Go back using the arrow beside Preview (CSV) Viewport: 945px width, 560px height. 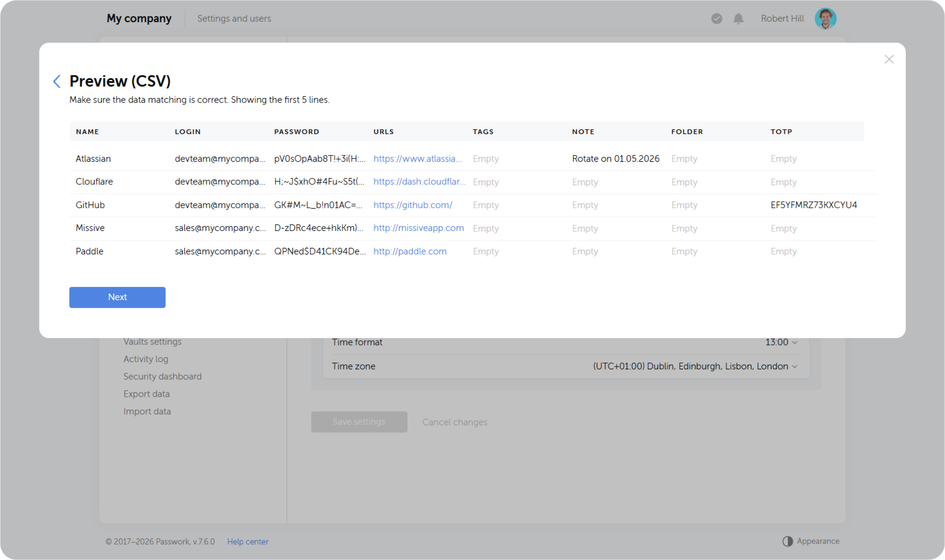tap(57, 81)
